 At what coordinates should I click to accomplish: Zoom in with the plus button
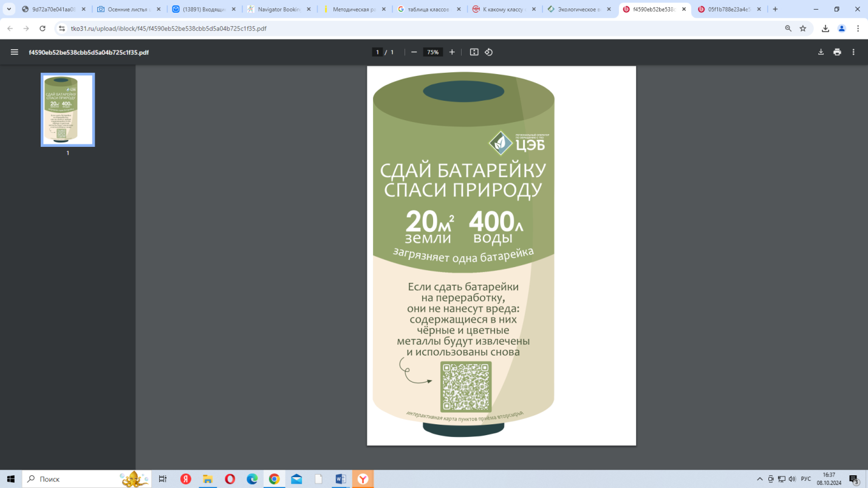[452, 52]
